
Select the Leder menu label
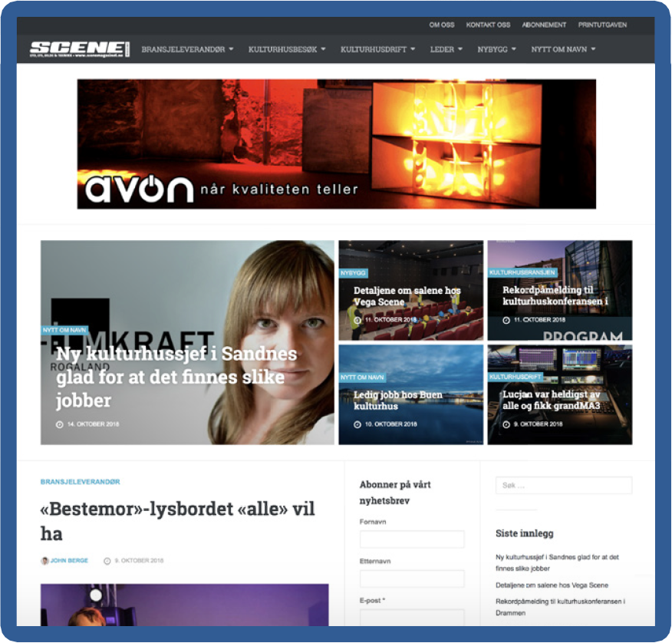(x=442, y=49)
